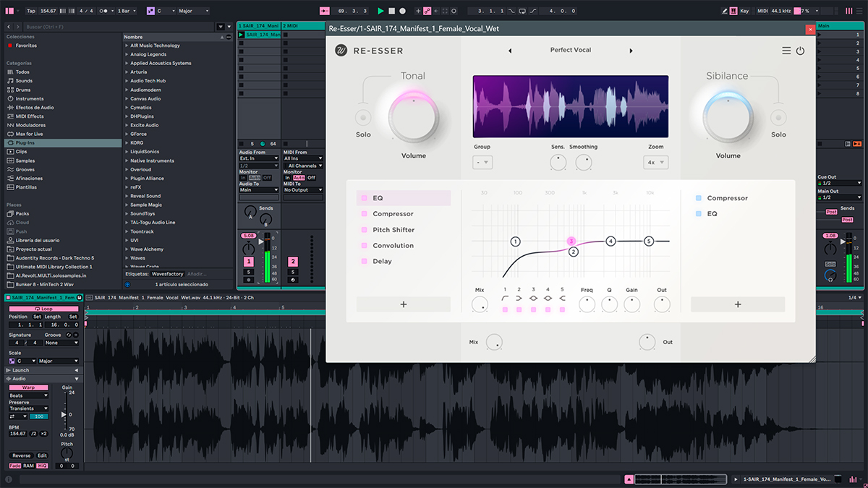Toggle the Pitch Shifter module on/off square

(x=363, y=230)
